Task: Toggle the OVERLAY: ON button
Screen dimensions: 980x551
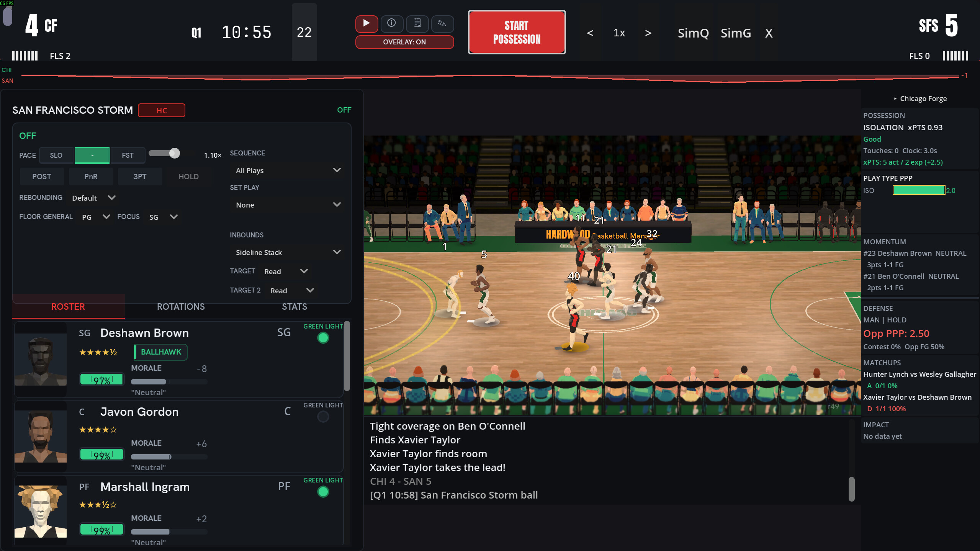Action: point(404,42)
